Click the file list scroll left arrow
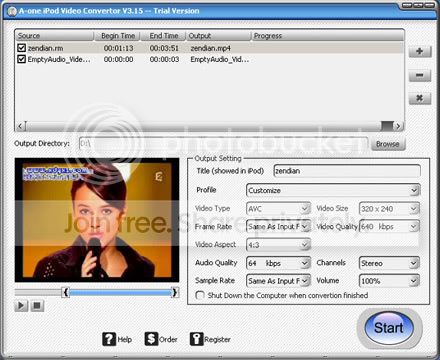The image size is (440, 360). click(x=20, y=126)
